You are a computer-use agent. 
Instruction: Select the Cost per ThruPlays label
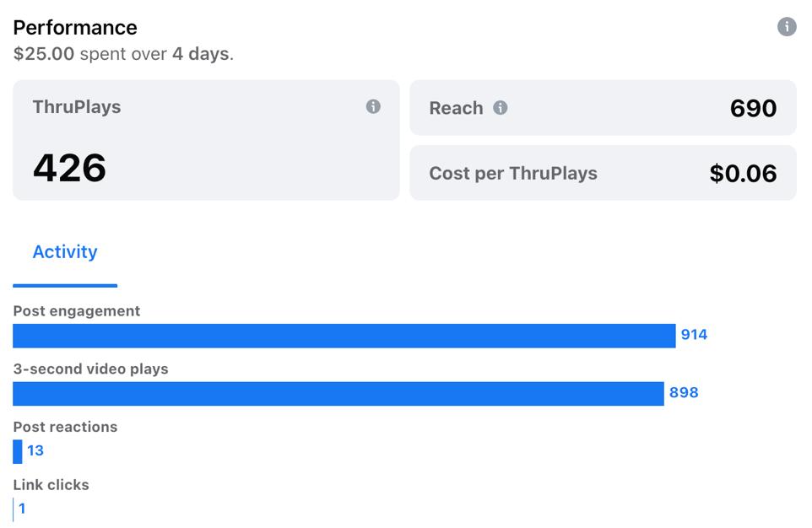(513, 174)
